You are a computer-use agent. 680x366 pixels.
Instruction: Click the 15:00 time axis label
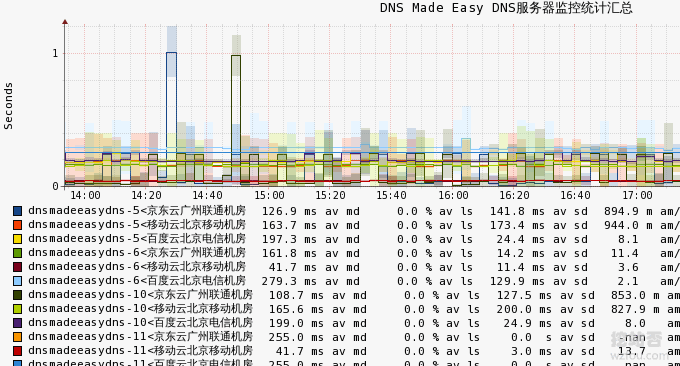[269, 196]
